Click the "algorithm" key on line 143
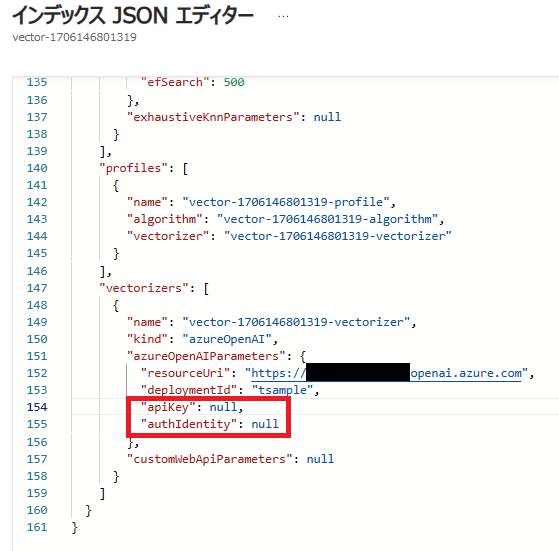The image size is (559, 551). [x=164, y=219]
